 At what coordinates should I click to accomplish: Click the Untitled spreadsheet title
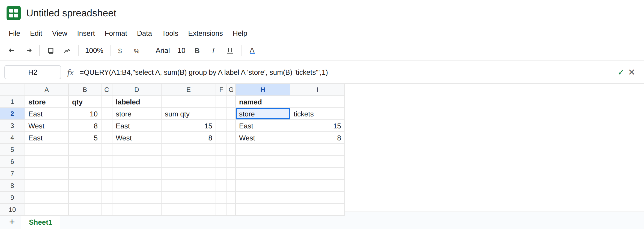click(71, 13)
